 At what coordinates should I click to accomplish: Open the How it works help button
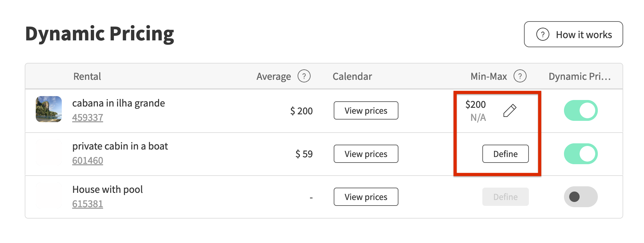point(573,35)
